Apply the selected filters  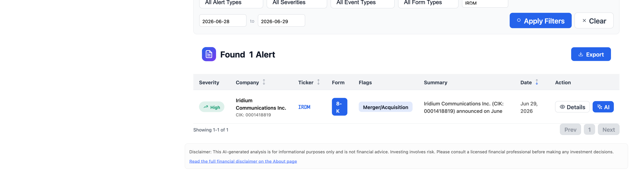pyautogui.click(x=540, y=20)
